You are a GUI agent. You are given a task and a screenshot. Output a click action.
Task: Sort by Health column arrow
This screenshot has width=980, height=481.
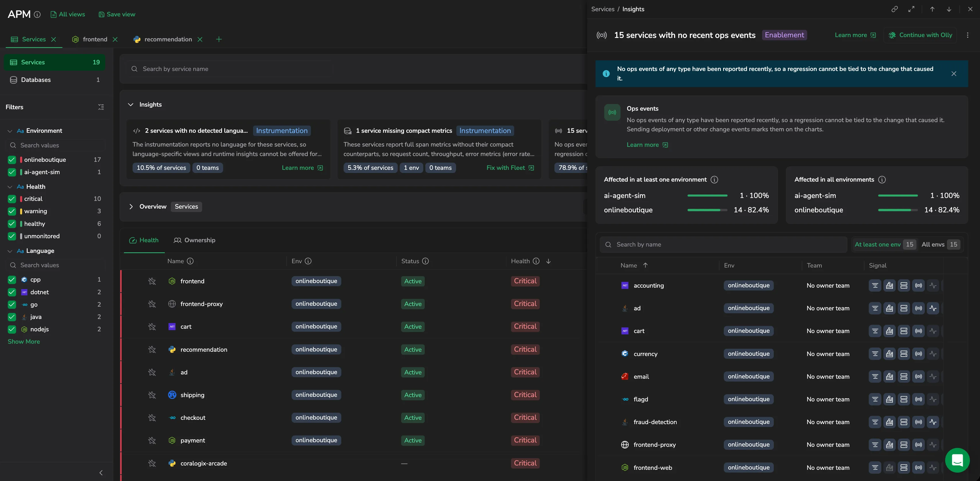click(x=549, y=261)
